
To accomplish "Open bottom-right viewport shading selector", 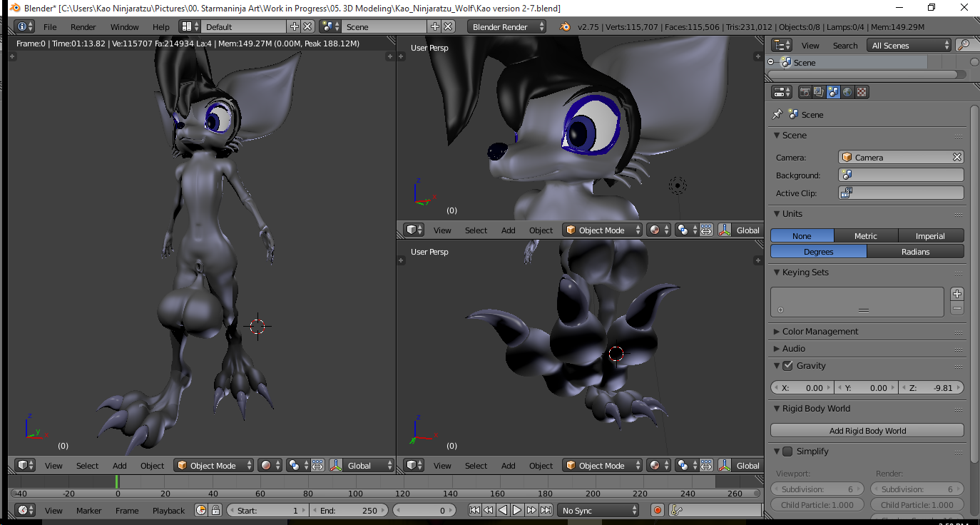I will click(658, 465).
